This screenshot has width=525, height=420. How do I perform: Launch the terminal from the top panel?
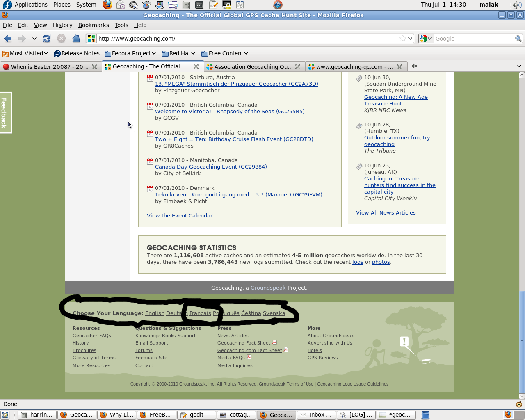click(x=199, y=5)
